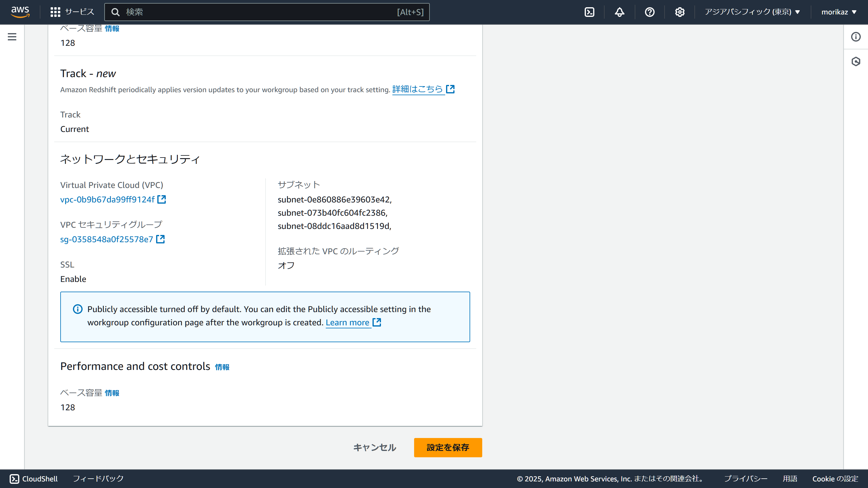Click the 設定を保存 button

(448, 447)
